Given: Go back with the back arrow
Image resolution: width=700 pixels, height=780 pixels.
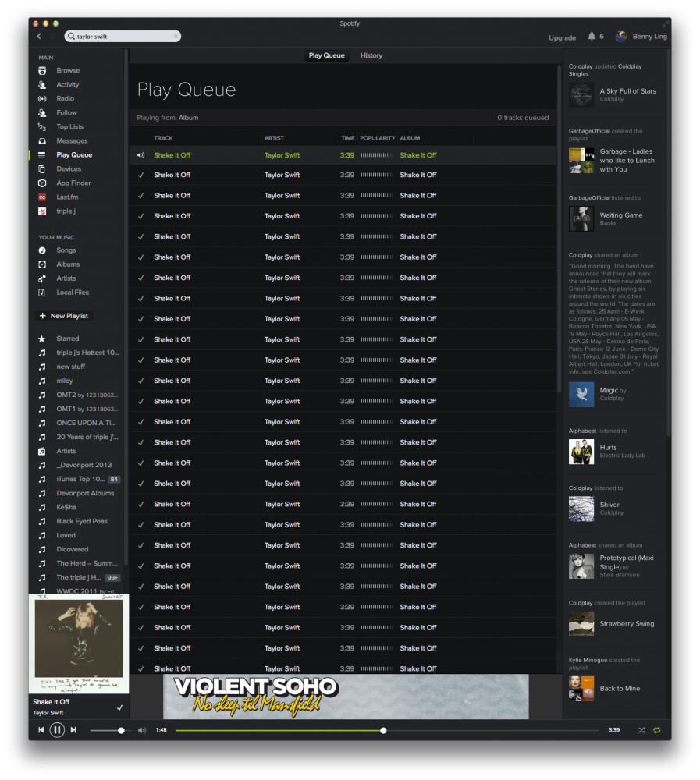Looking at the screenshot, I should pos(39,37).
